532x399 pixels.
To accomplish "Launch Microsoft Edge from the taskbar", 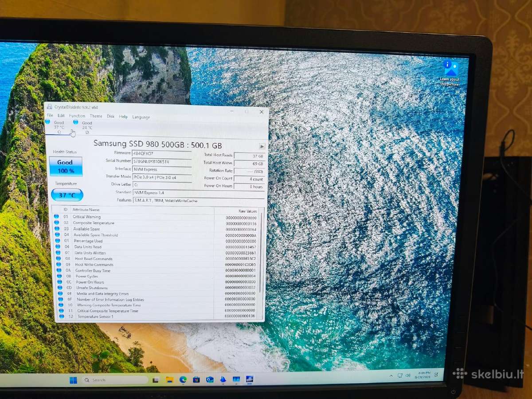I will (x=183, y=379).
